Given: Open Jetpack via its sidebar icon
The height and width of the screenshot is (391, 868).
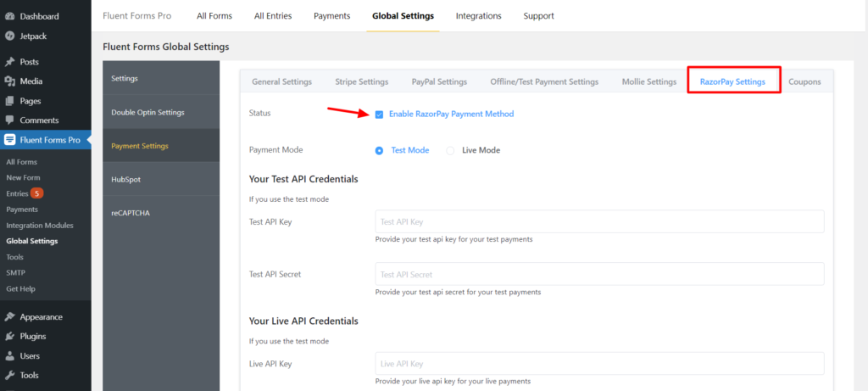Looking at the screenshot, I should [x=9, y=36].
